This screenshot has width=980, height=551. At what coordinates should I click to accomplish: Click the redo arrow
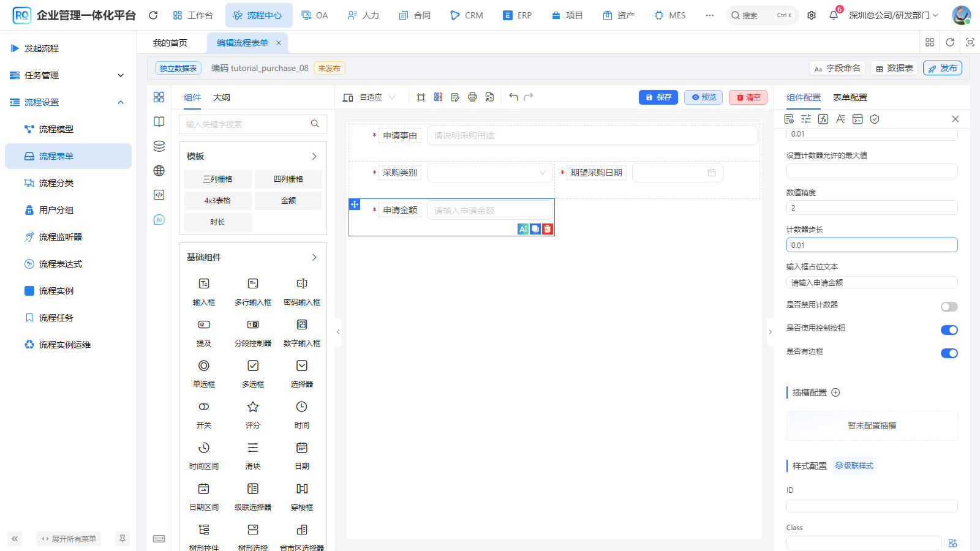pos(529,97)
